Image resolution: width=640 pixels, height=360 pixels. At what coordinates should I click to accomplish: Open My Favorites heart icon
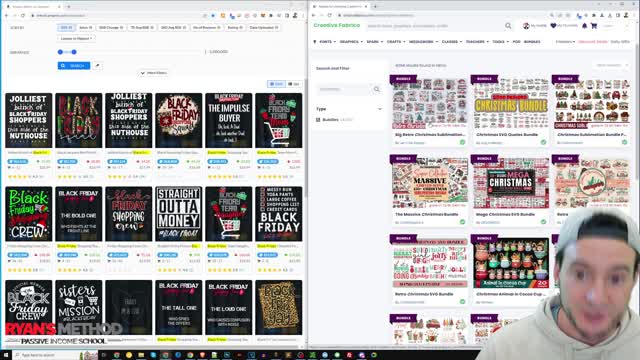pos(553,26)
